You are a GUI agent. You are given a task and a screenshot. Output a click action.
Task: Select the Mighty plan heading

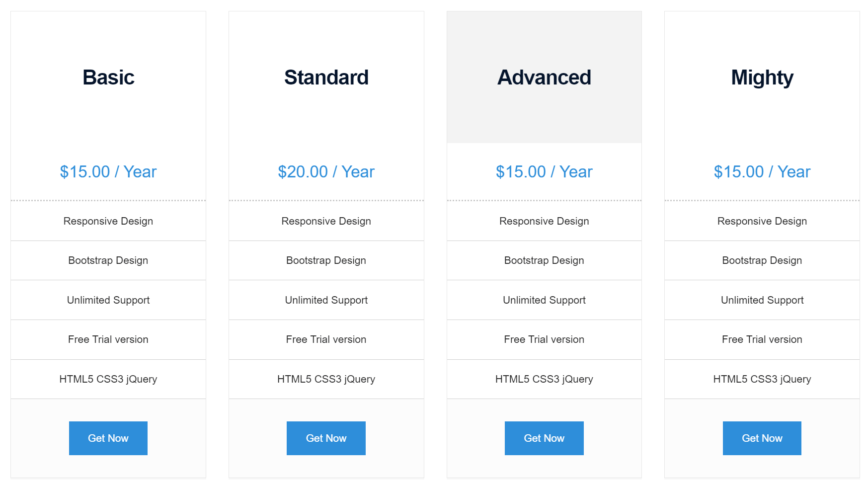tap(762, 78)
